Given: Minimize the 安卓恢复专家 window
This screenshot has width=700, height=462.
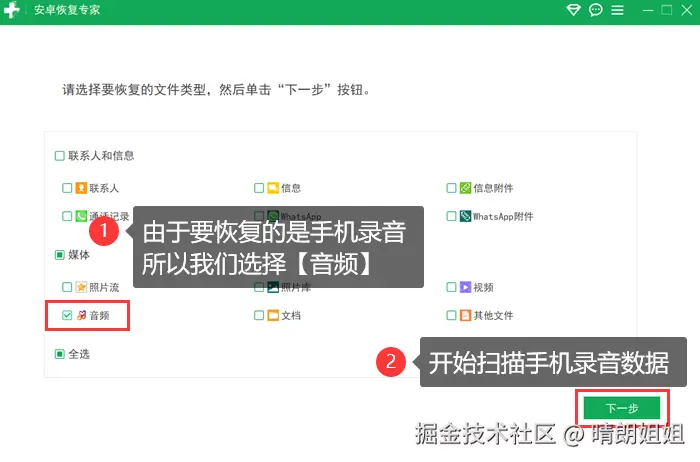Looking at the screenshot, I should click(x=648, y=10).
